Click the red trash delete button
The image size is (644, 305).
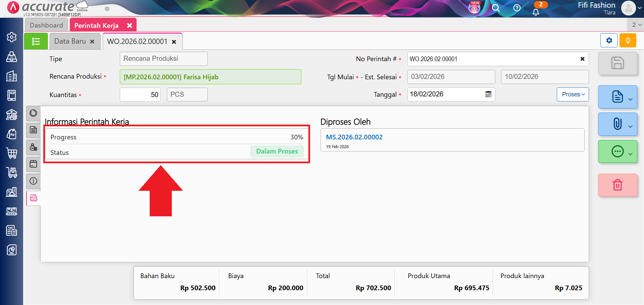[x=617, y=185]
